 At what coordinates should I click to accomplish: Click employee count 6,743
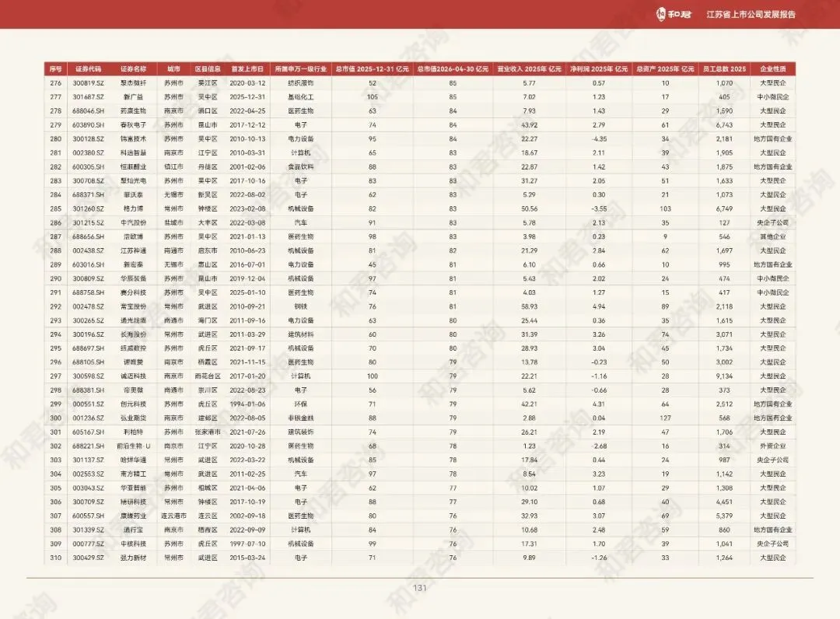tap(724, 124)
